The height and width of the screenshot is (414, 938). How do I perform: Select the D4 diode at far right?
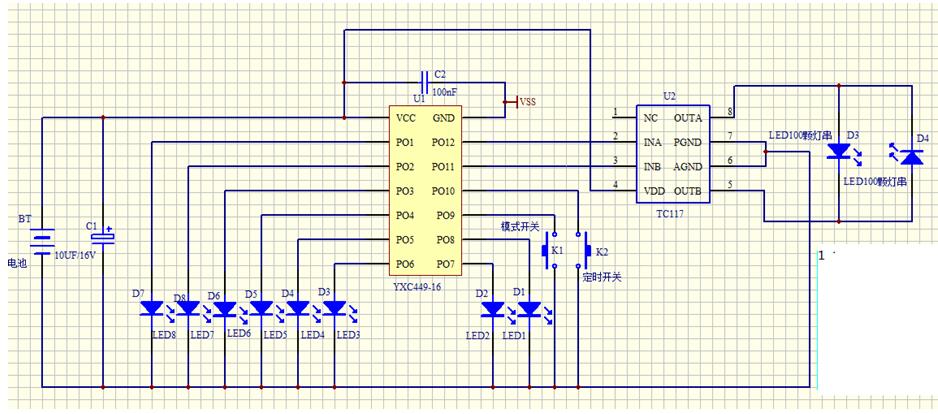(910, 156)
